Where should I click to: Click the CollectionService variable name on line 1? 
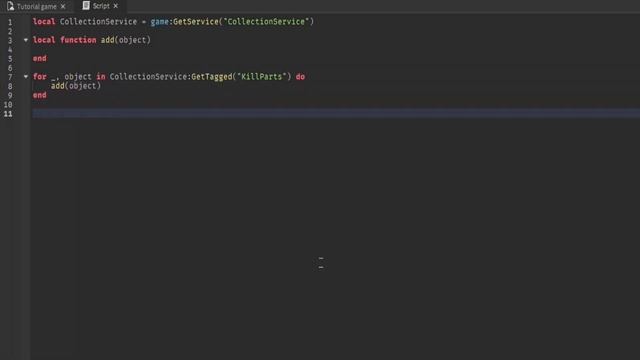pos(98,22)
